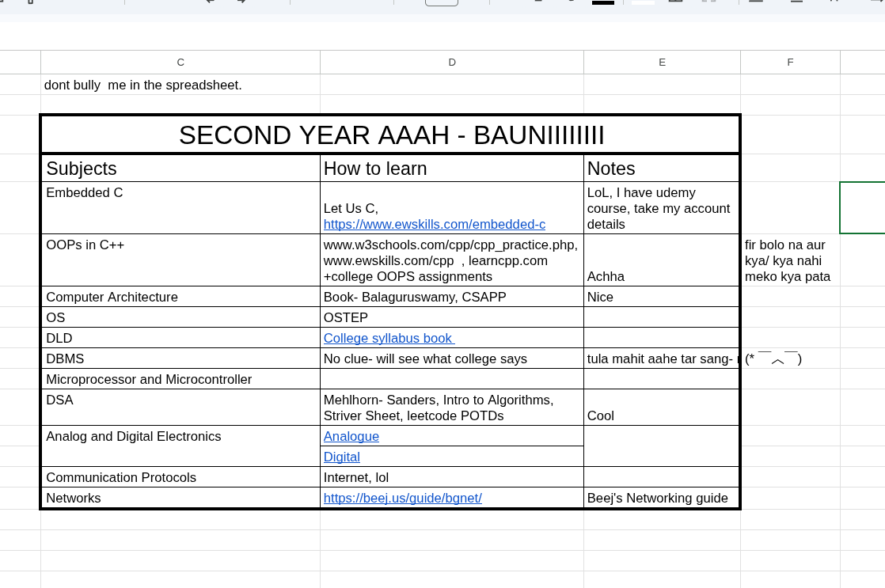Image resolution: width=885 pixels, height=588 pixels.
Task: Select the emoticon cell beside DBMS row
Action: pyautogui.click(x=790, y=358)
